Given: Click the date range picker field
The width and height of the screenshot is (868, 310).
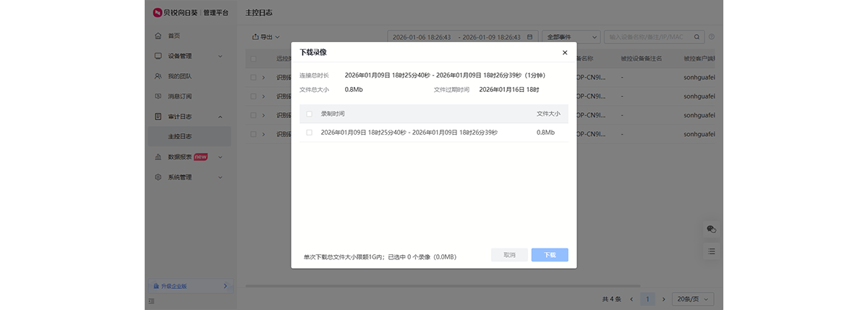Looking at the screenshot, I should click(463, 36).
